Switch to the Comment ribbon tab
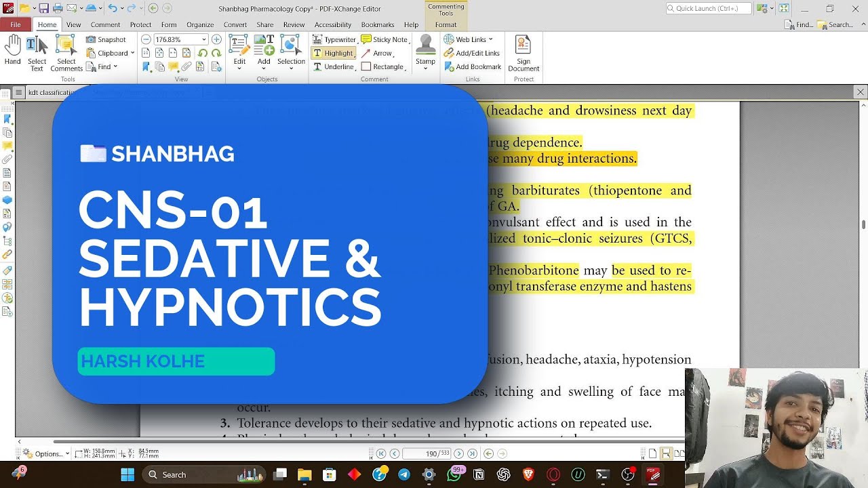Screen dimensions: 868x488 coord(105,24)
